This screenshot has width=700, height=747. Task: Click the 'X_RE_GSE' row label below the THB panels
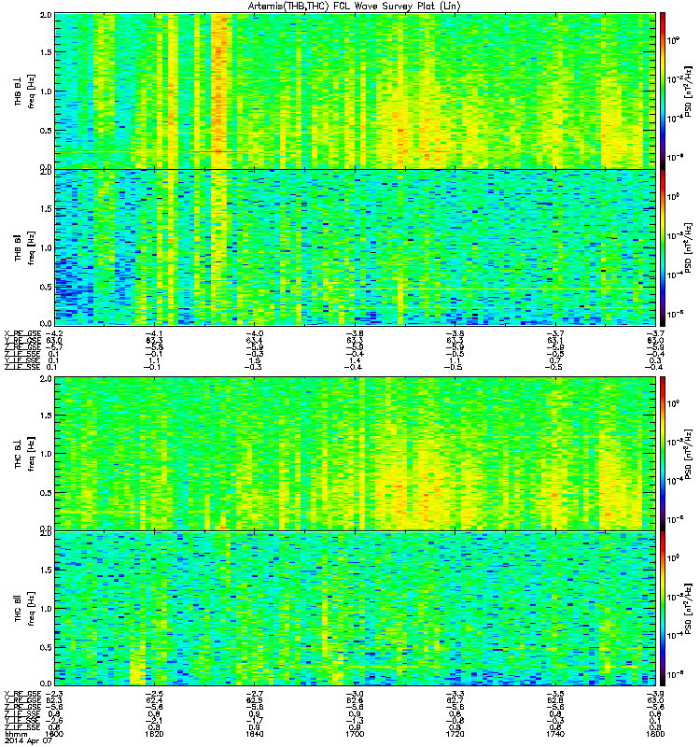click(x=22, y=333)
